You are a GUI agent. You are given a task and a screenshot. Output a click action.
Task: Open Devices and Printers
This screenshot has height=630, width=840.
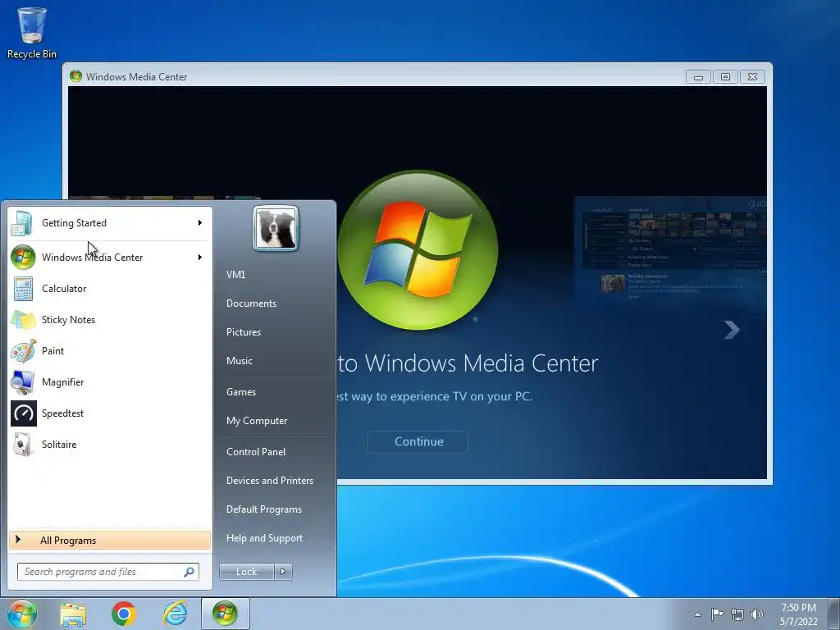point(269,481)
